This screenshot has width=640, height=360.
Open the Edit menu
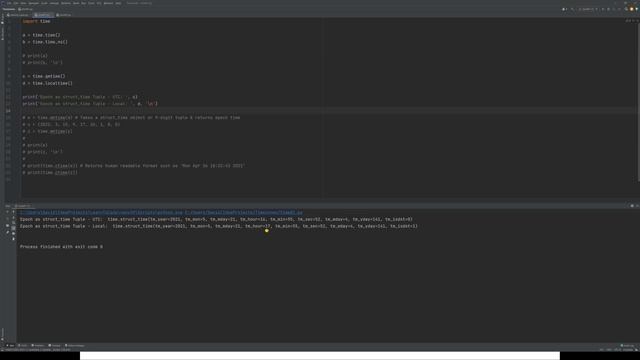click(x=16, y=3)
